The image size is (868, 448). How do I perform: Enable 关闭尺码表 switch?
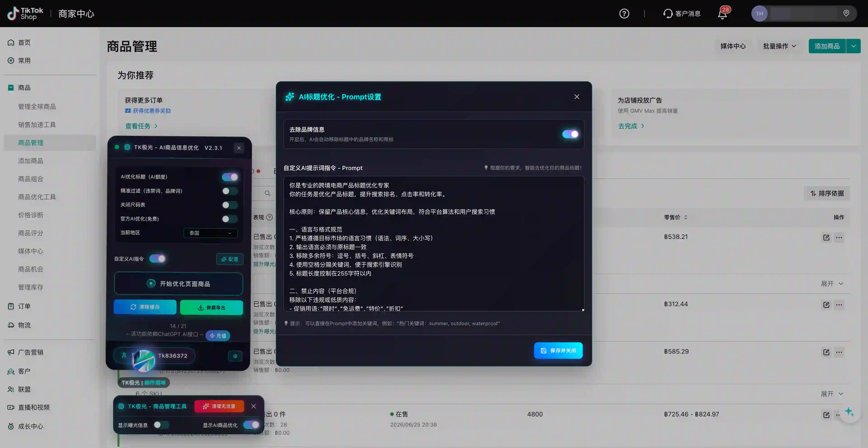click(230, 205)
